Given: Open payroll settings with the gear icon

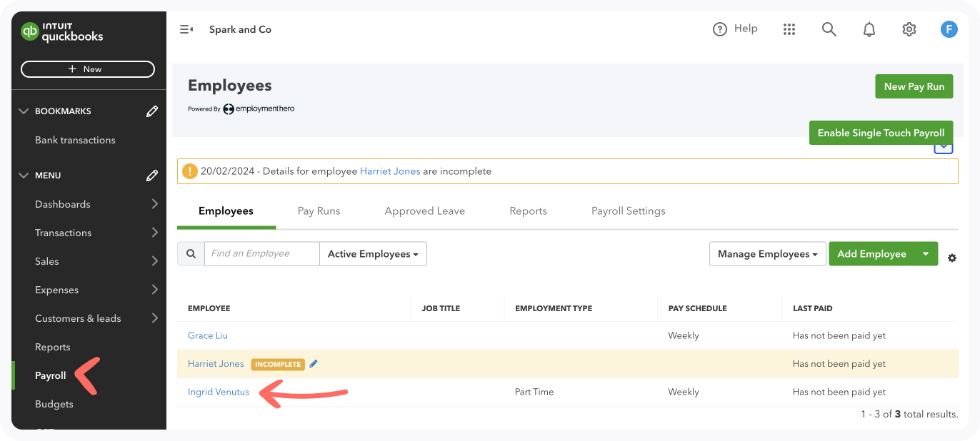Looking at the screenshot, I should tap(909, 29).
